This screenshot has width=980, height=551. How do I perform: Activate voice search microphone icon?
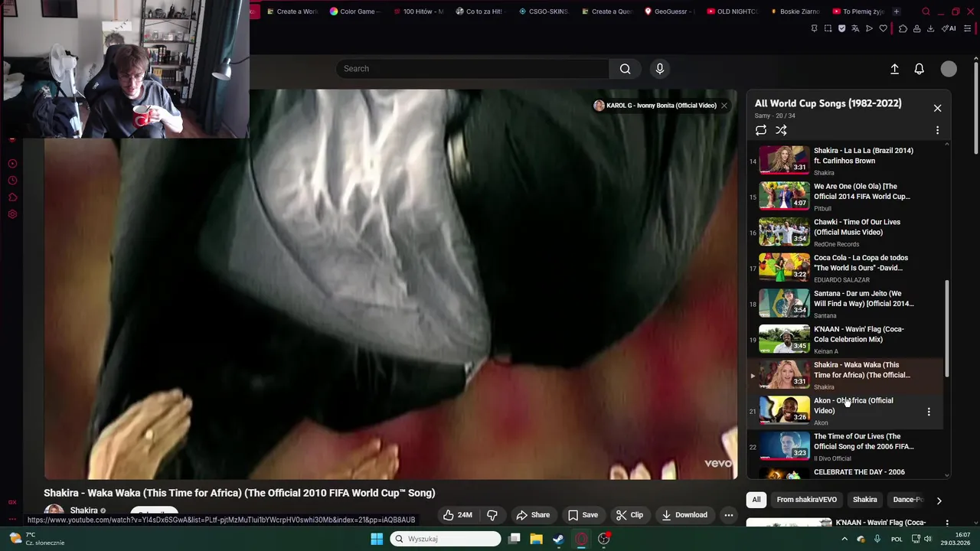point(660,69)
